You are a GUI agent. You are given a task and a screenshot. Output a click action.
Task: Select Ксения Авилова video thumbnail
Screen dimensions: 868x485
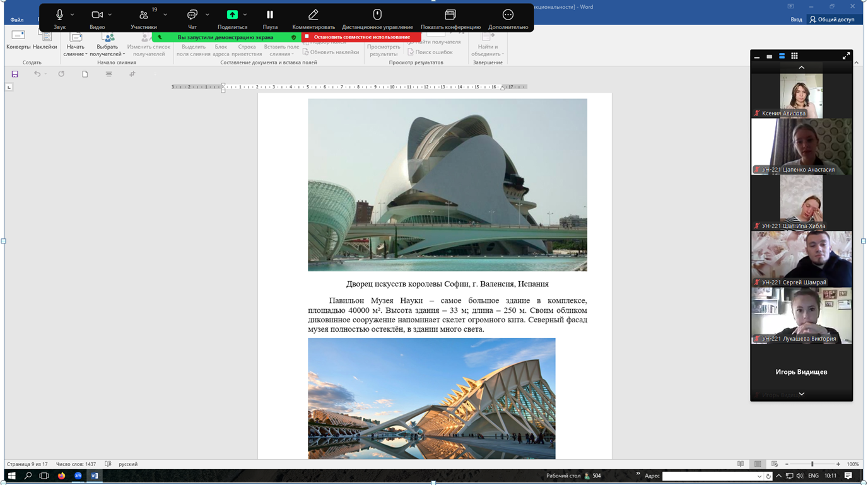click(x=802, y=96)
